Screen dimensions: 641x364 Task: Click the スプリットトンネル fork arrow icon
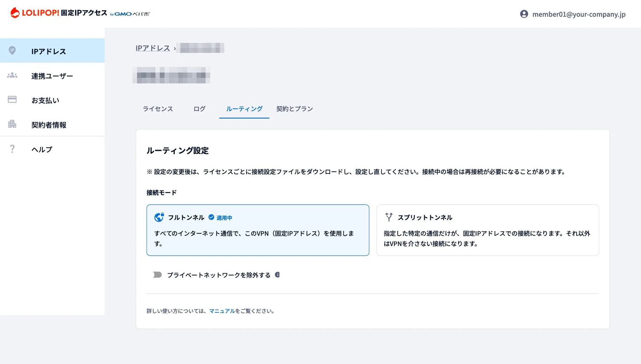389,217
